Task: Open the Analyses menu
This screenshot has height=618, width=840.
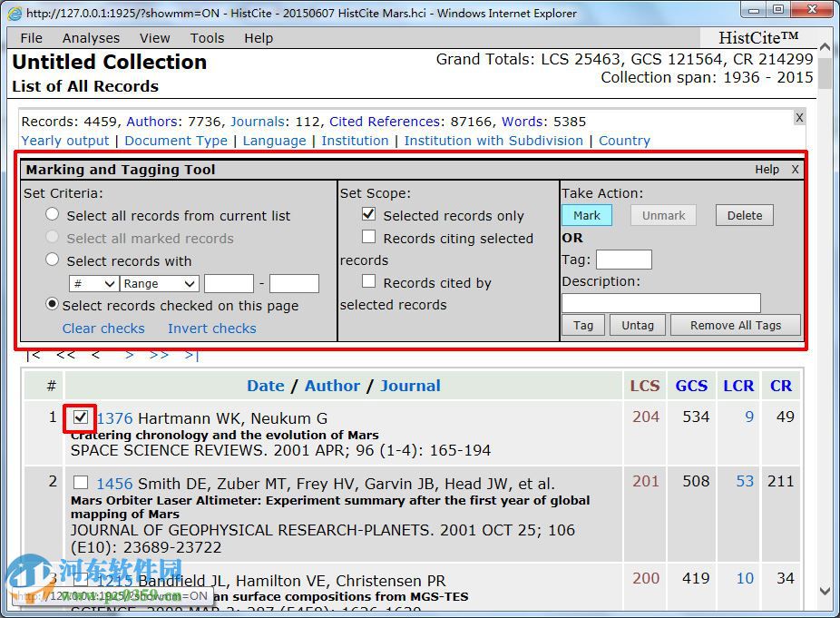Action: coord(91,38)
